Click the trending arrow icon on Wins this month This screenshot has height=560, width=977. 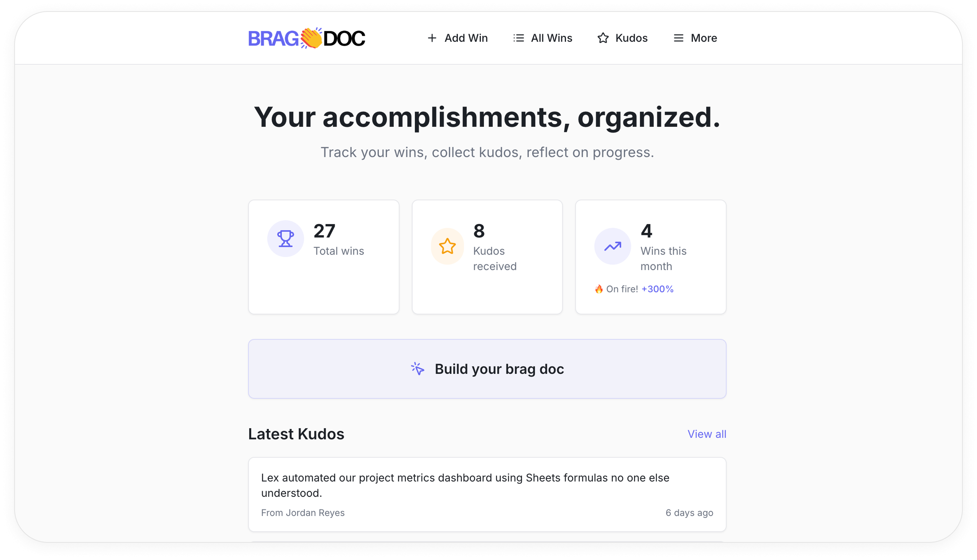tap(612, 246)
